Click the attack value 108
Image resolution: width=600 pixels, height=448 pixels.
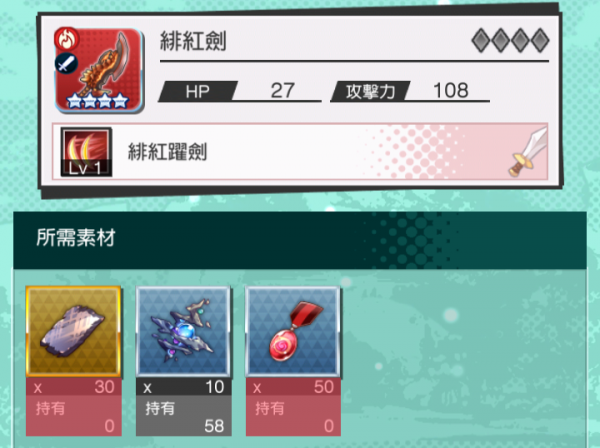tap(450, 91)
